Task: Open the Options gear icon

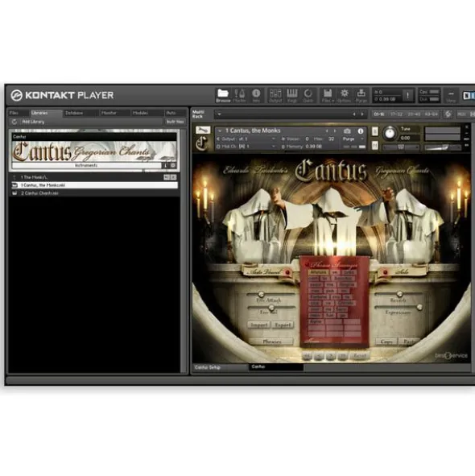Action: tap(345, 95)
